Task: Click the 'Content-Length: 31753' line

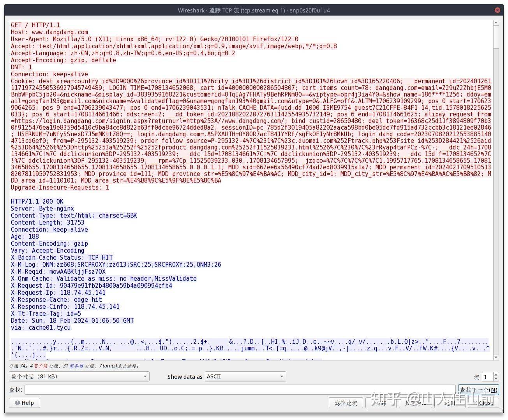Action: [48, 223]
